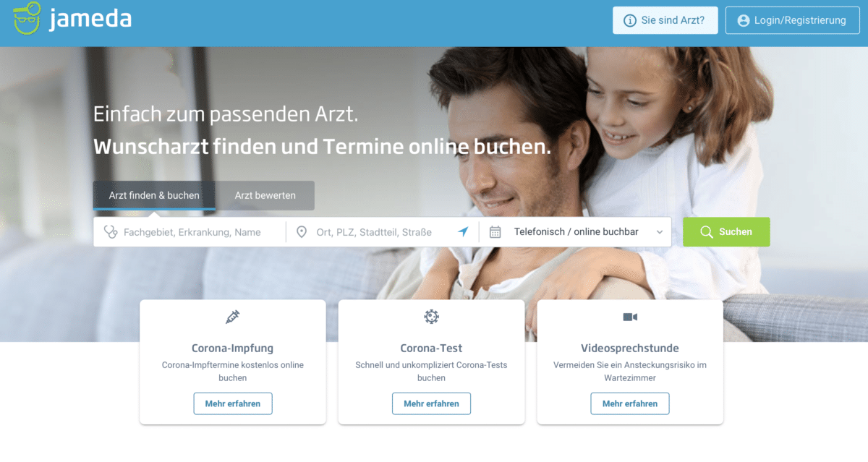Screen dimensions: 868x462
Task: Click the stethoscope icon in specialty field
Action: point(111,232)
